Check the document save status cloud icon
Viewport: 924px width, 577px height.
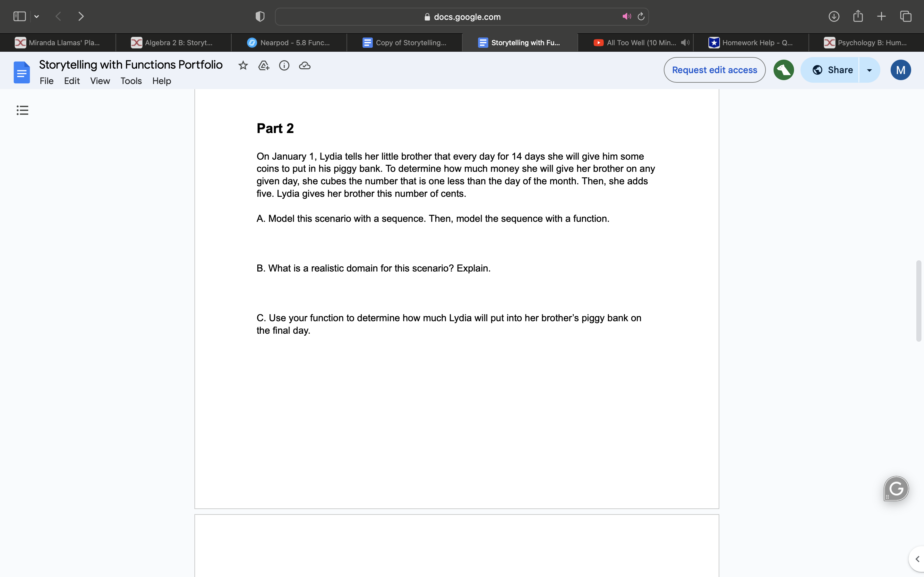[x=304, y=65]
